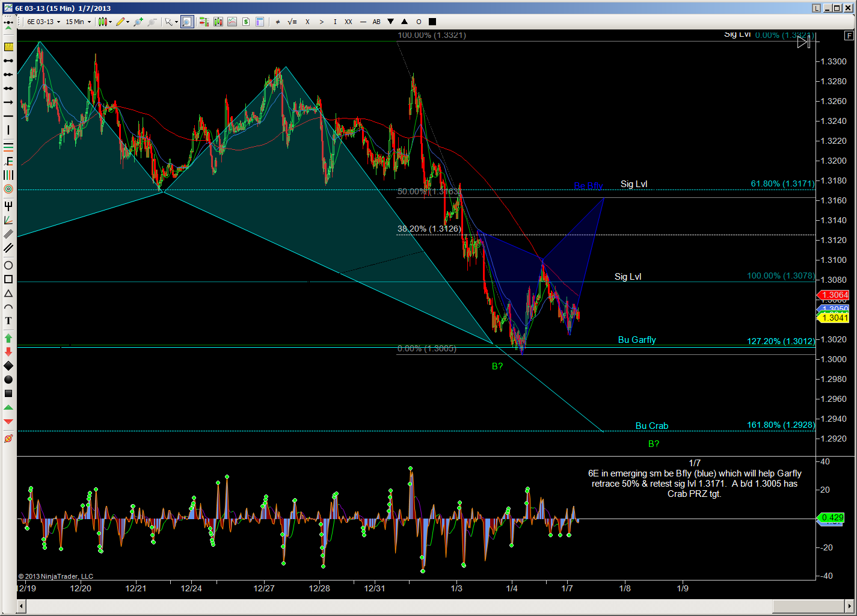Select the Ruler drawing tool

tap(8, 47)
